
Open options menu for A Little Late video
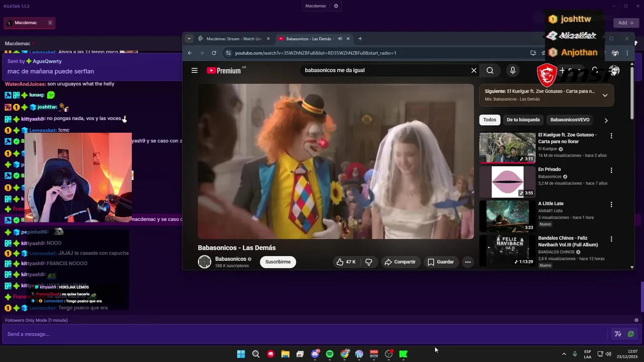(611, 205)
